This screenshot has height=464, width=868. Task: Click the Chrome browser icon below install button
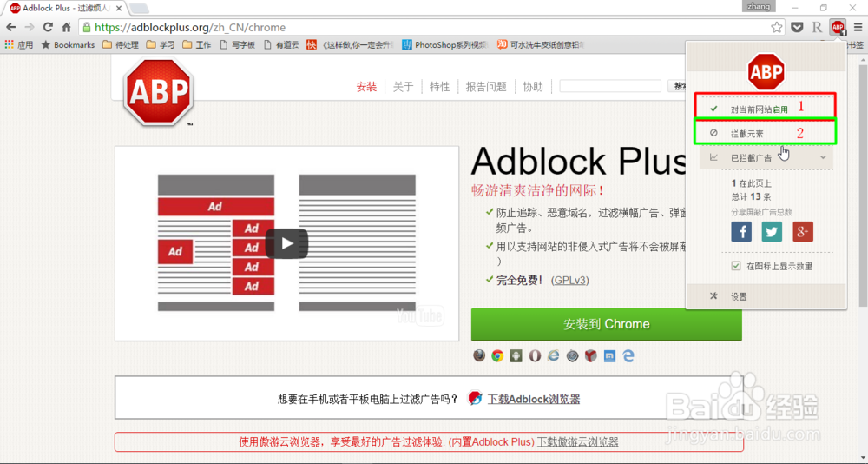(497, 355)
